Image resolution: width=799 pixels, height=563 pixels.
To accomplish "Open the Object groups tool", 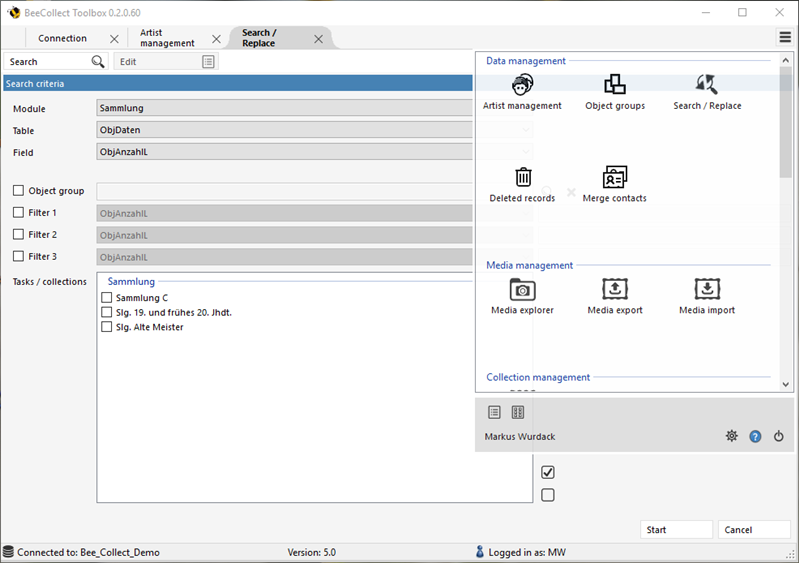I will click(x=615, y=92).
